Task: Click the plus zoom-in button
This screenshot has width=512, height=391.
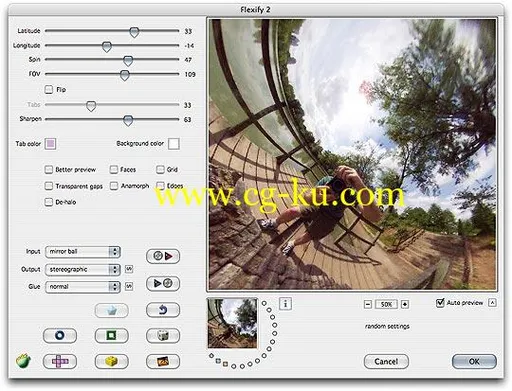Action: pyautogui.click(x=405, y=304)
